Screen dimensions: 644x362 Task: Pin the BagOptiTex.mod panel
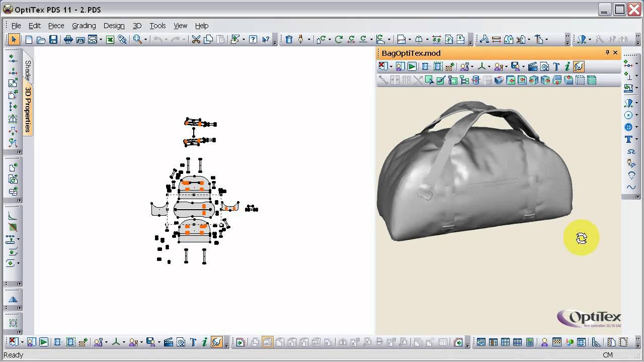tap(607, 52)
